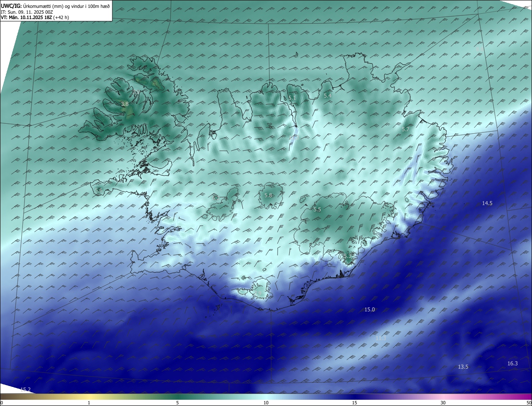The width and height of the screenshot is (532, 406).
Task: Click the '5.5' value on the map
Action: click(x=317, y=210)
